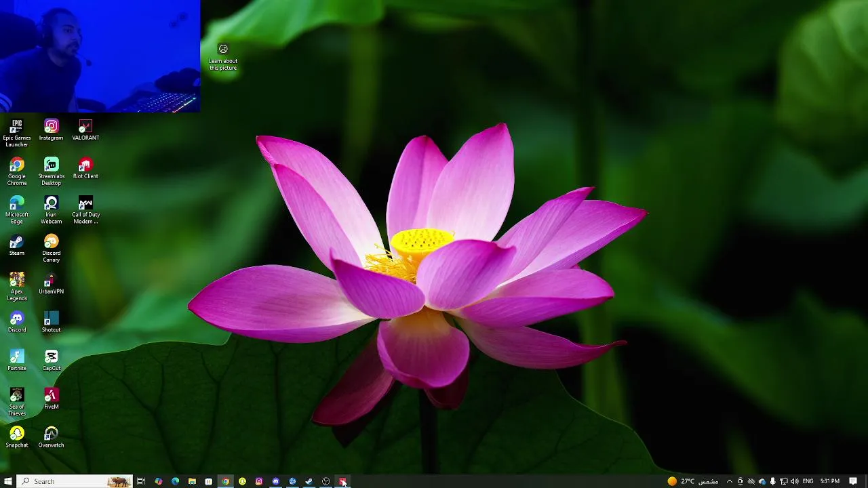The height and width of the screenshot is (488, 868).
Task: Open Task View on the taskbar
Action: tap(141, 481)
